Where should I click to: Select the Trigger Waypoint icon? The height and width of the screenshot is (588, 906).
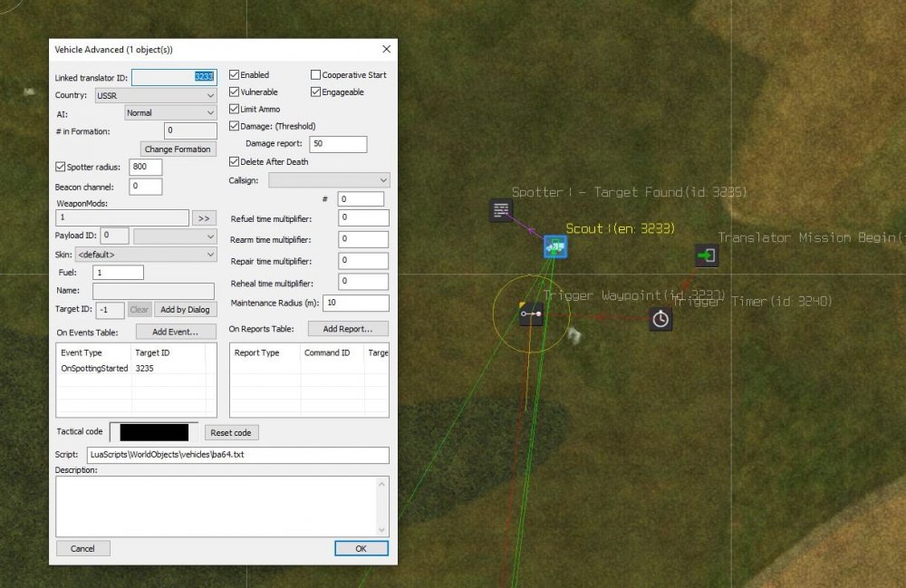click(531, 314)
